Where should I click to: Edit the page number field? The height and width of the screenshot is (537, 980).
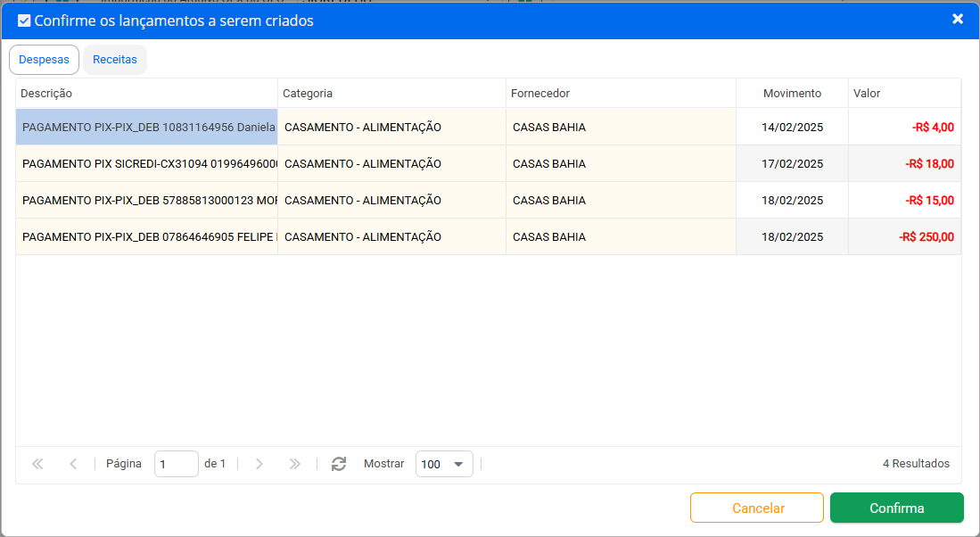[x=177, y=464]
